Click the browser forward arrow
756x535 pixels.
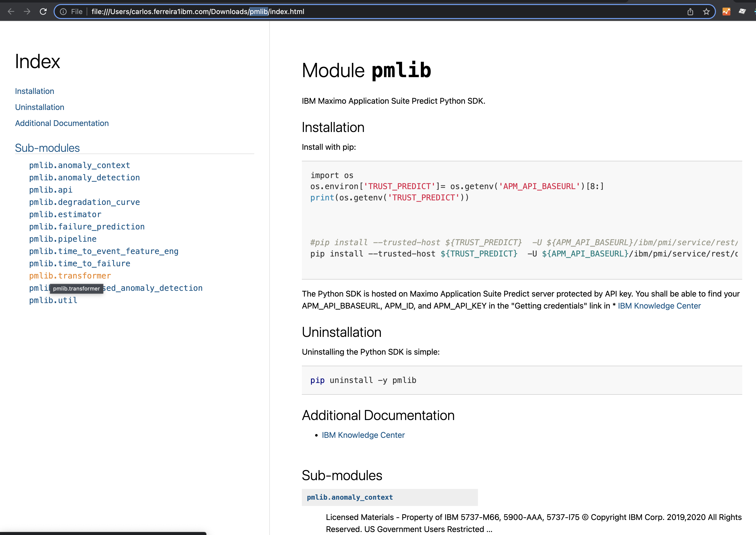point(27,12)
